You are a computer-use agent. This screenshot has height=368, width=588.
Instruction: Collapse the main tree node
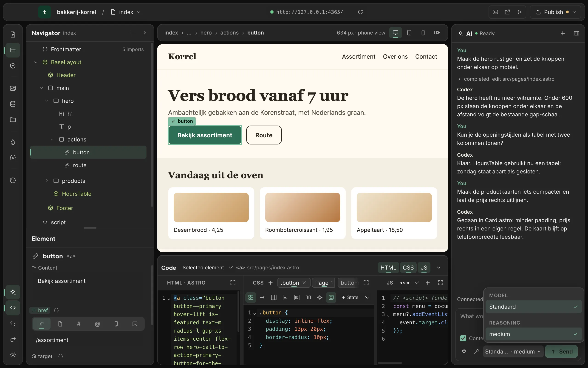tap(41, 88)
